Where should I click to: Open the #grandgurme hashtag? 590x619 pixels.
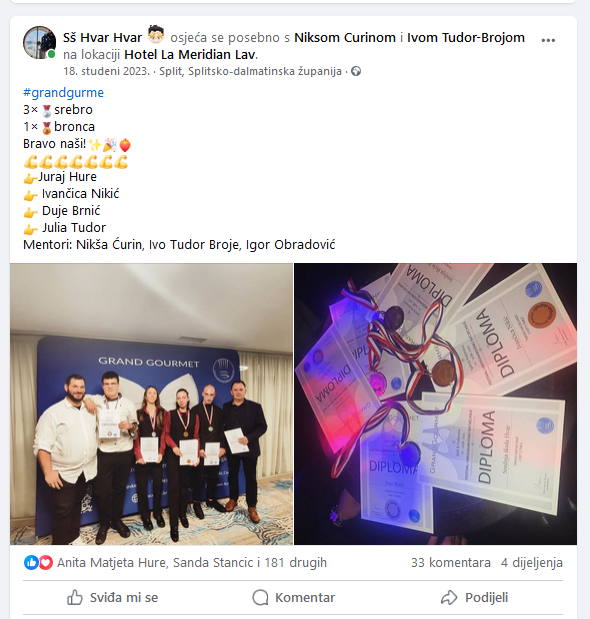(x=63, y=92)
